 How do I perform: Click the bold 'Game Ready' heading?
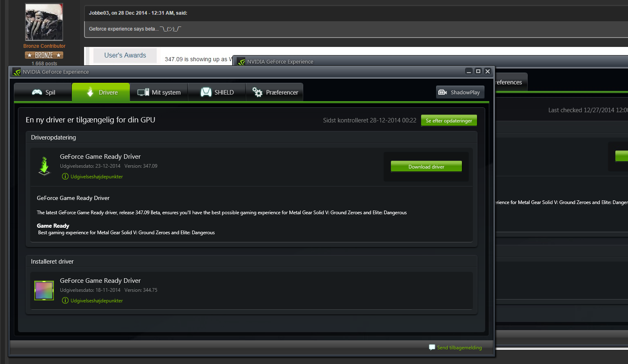pyautogui.click(x=53, y=226)
